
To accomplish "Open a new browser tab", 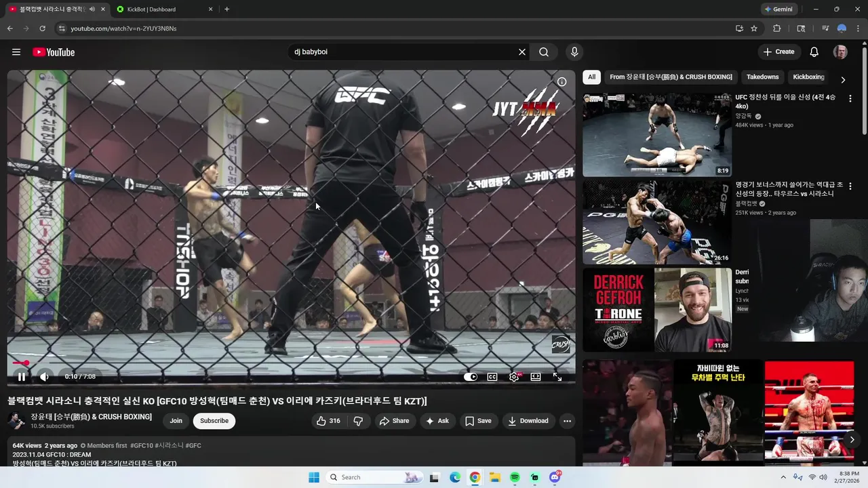I will [x=226, y=9].
